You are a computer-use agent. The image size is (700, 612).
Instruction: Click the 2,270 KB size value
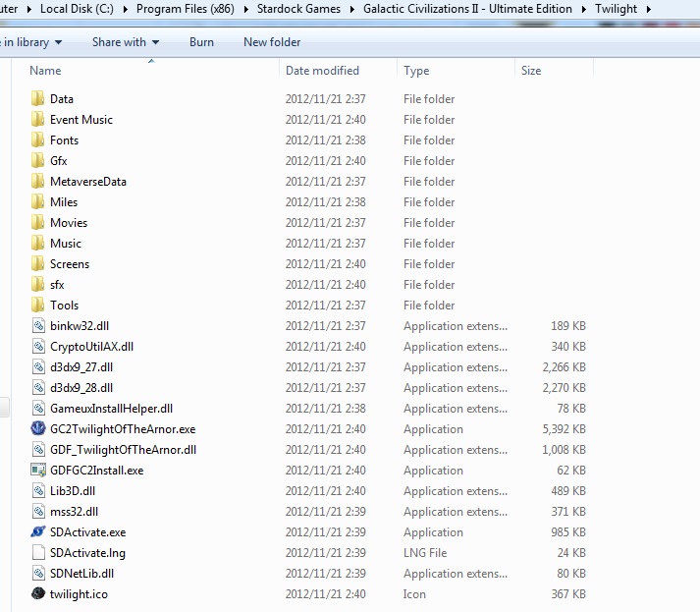564,388
